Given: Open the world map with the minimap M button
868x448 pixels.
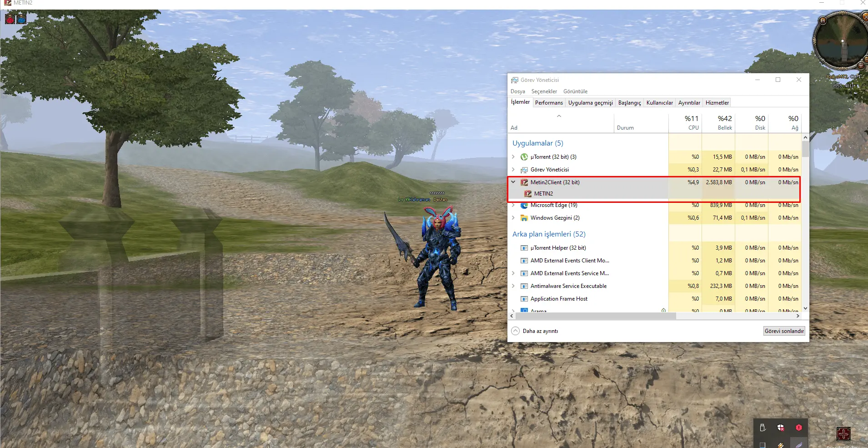Looking at the screenshot, I should pos(823,20).
